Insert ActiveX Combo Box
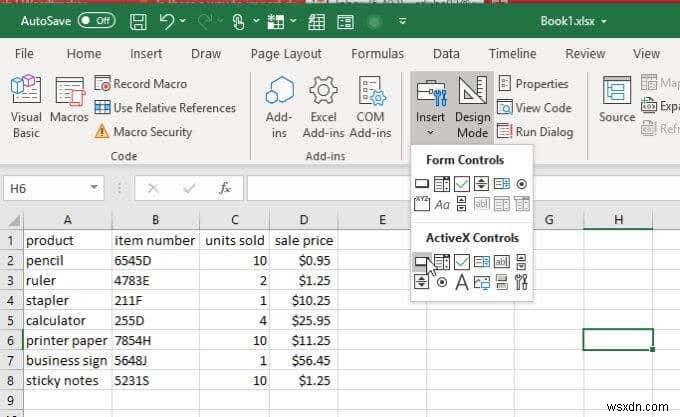The height and width of the screenshot is (417, 680). (x=442, y=262)
